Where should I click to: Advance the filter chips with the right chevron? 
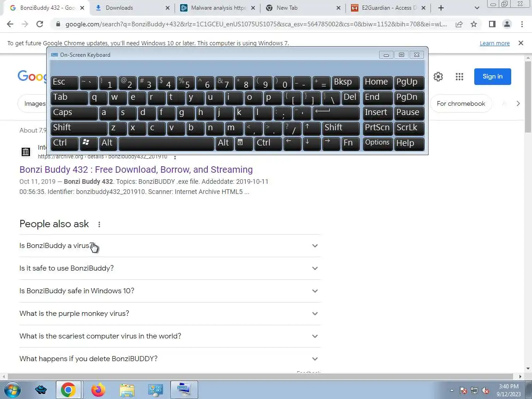pos(518,103)
